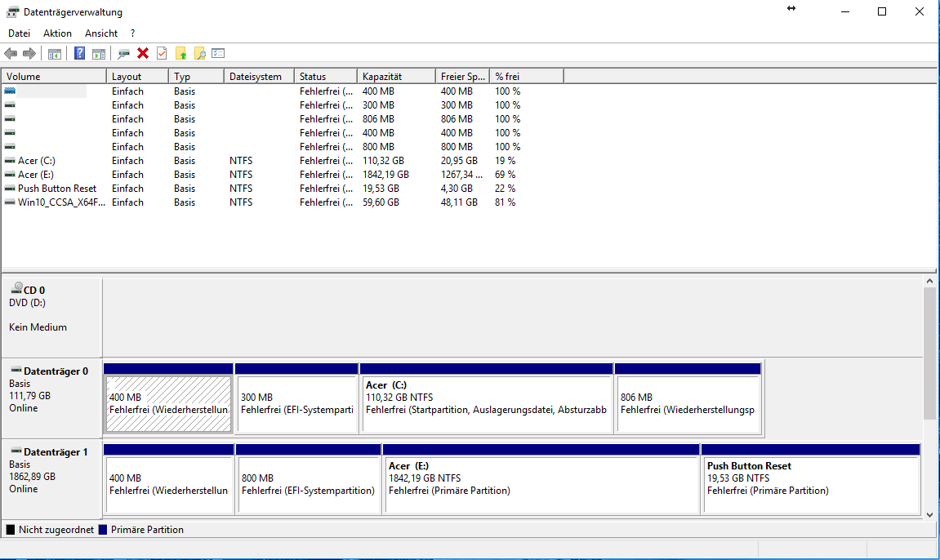The image size is (940, 560).
Task: Select the 400 MB partition on Datenträger 1
Action: click(169, 485)
